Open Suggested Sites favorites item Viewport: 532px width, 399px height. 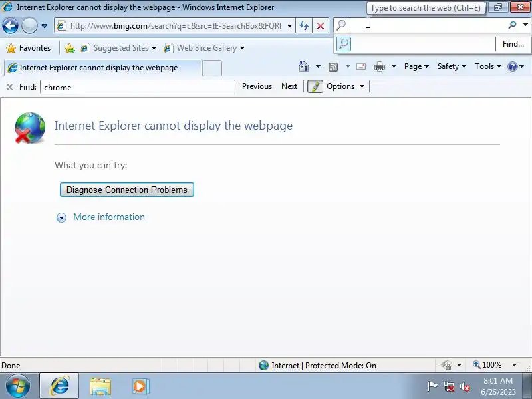click(114, 48)
